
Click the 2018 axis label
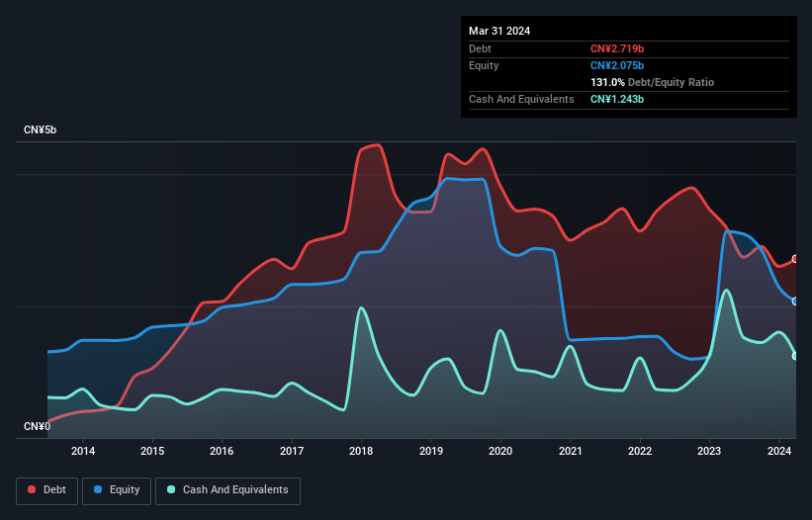tap(361, 451)
